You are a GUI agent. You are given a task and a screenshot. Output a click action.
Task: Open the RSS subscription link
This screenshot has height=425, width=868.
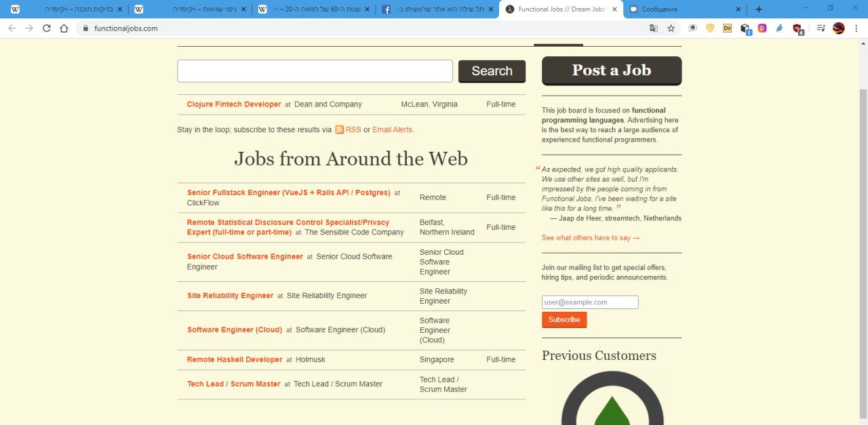coord(353,129)
